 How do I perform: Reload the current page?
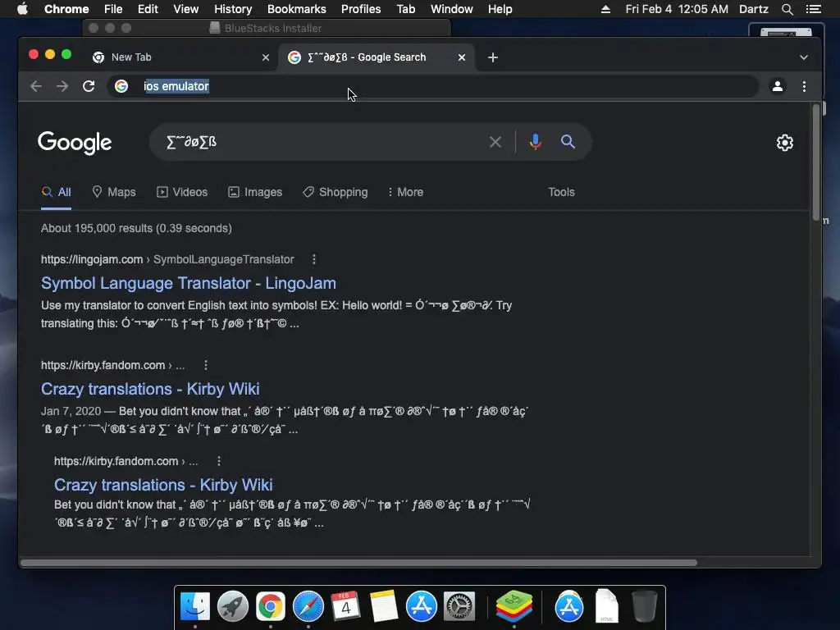89,86
